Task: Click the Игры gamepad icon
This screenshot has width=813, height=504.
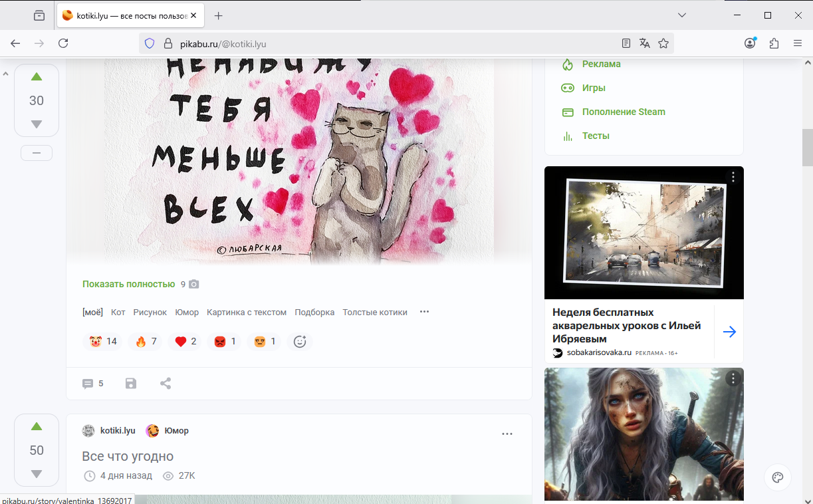Action: pos(568,88)
